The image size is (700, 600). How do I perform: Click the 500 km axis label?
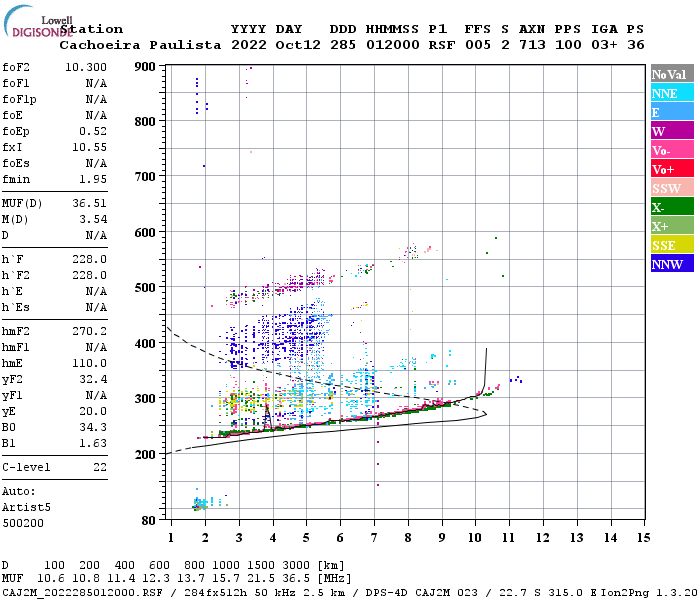145,287
